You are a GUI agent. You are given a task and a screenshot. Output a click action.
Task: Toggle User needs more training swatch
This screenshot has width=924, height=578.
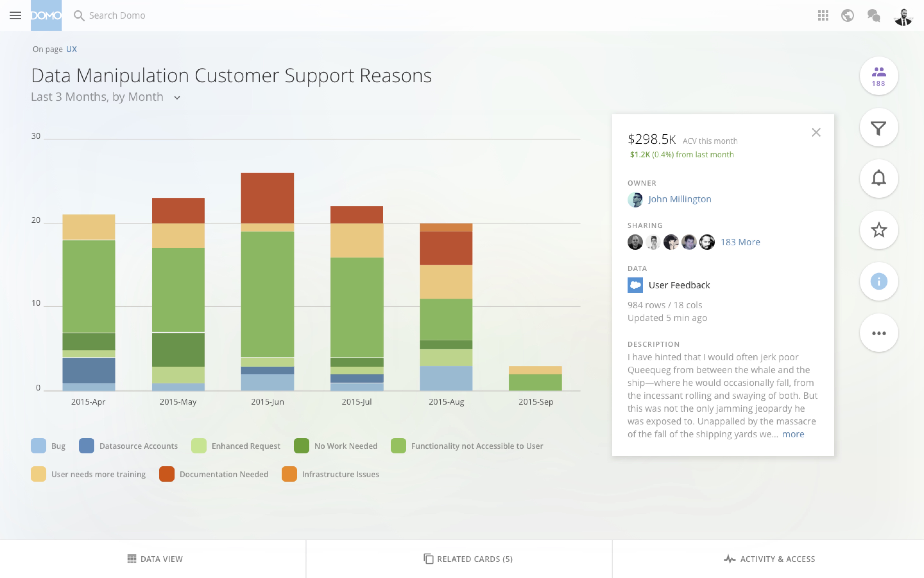(x=38, y=474)
